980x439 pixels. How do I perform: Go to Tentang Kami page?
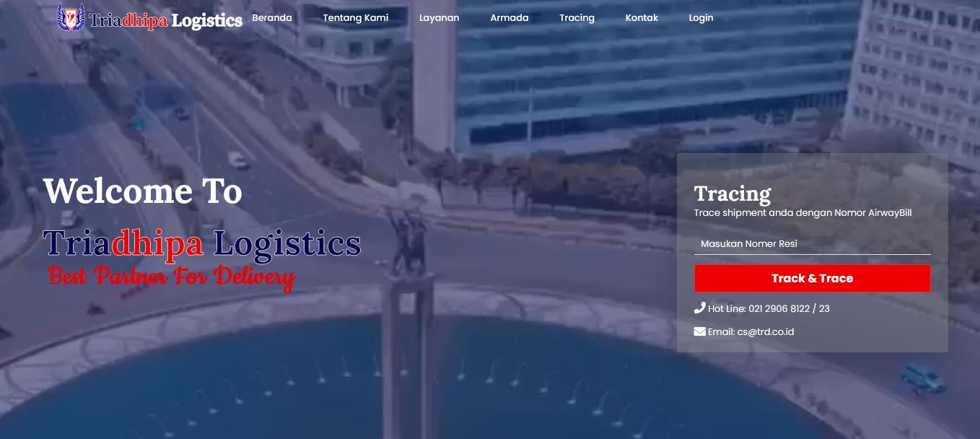[356, 18]
